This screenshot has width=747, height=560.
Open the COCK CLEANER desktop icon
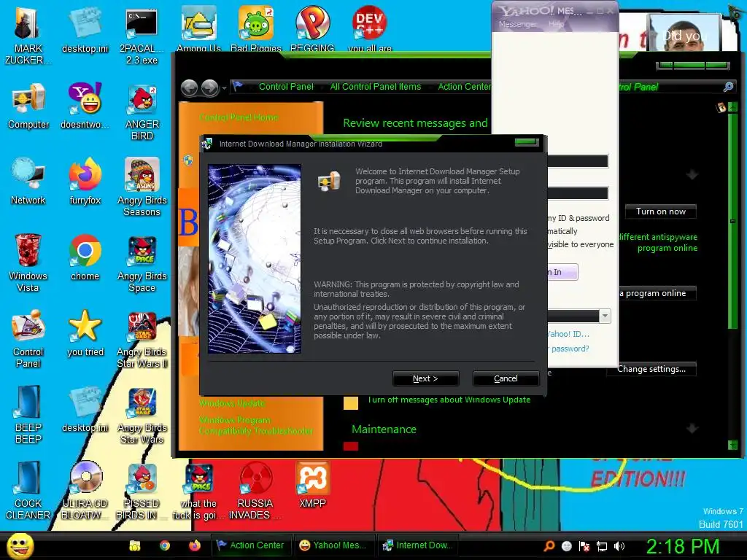coord(28,491)
